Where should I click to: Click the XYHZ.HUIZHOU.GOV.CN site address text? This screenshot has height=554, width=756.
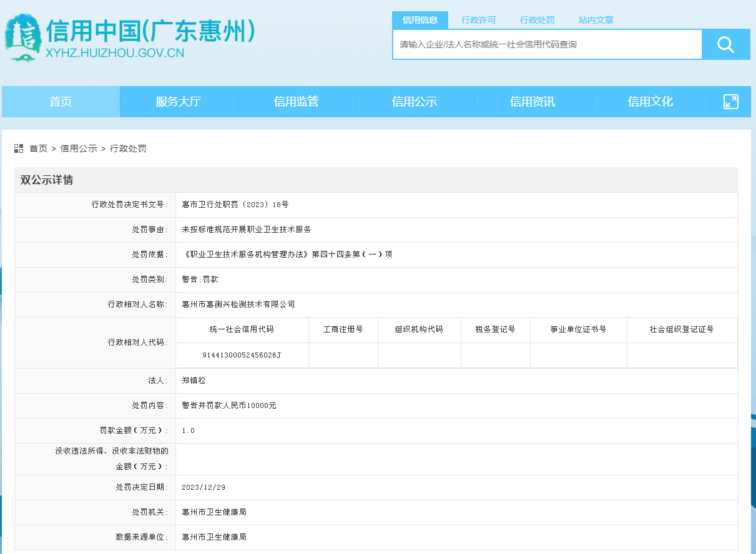coord(115,53)
